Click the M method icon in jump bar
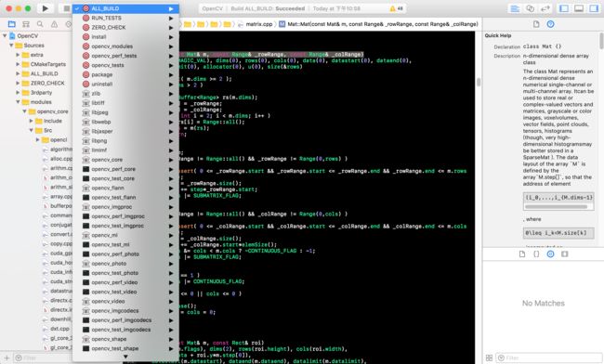Viewport: 604px width, 364px height. tap(282, 24)
